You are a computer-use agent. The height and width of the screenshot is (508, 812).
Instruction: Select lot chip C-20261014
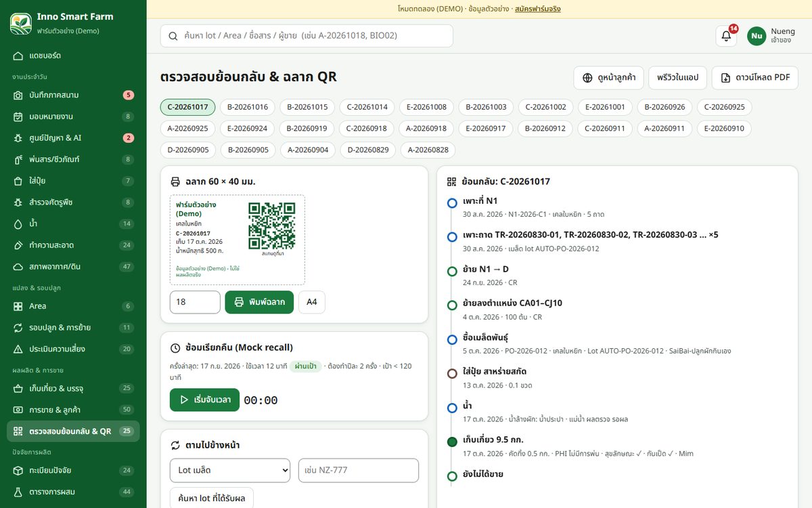pyautogui.click(x=367, y=107)
